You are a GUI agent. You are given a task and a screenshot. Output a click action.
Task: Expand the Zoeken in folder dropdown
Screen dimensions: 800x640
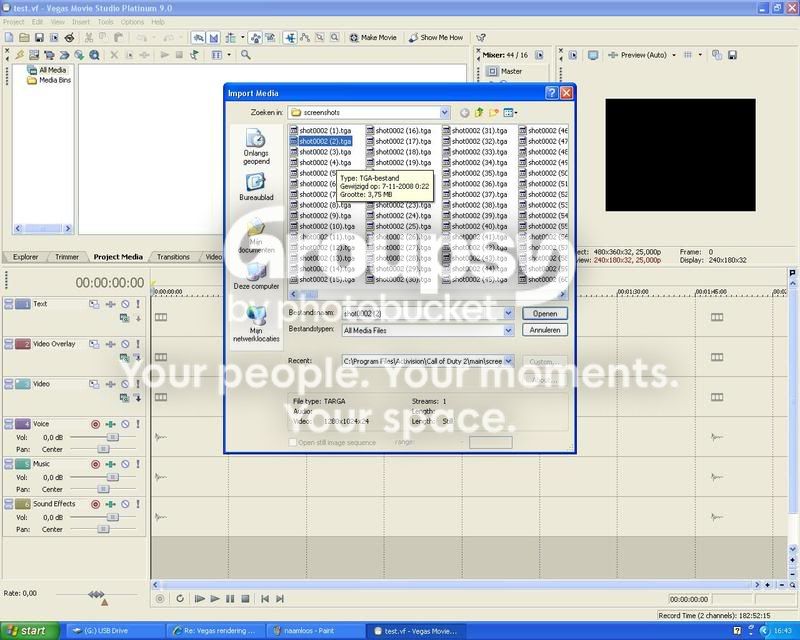pyautogui.click(x=444, y=113)
